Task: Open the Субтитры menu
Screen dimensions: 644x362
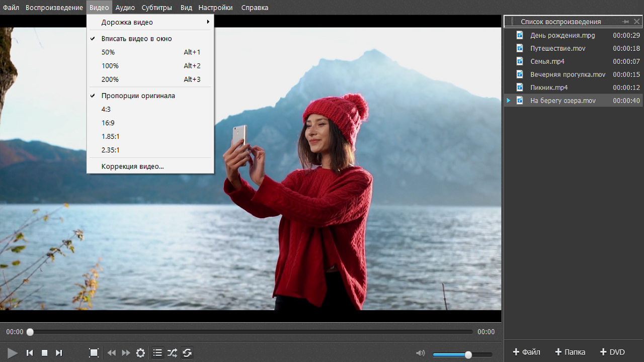Action: pos(157,8)
